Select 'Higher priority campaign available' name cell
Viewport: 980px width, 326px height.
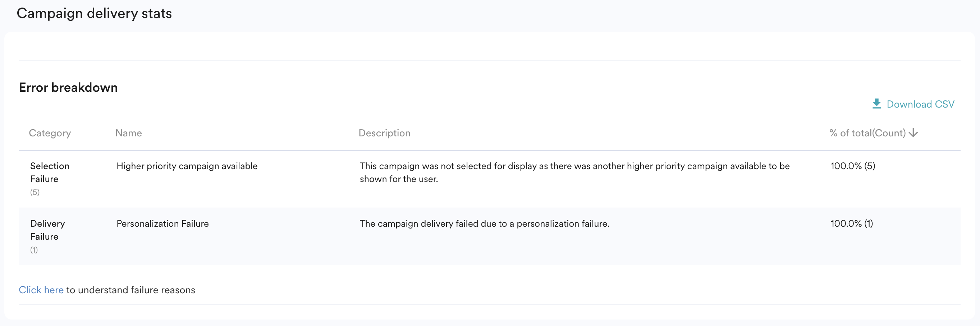(x=187, y=166)
